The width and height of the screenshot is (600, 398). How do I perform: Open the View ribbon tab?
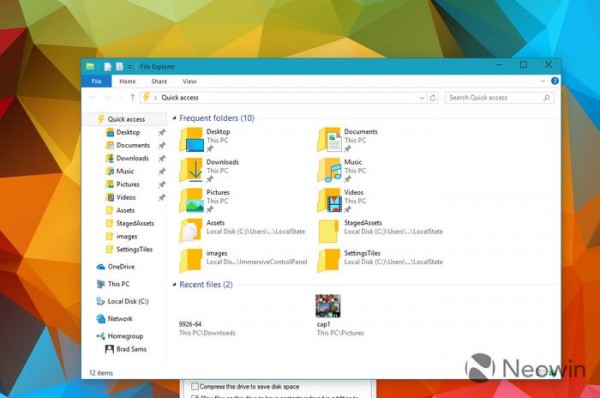(189, 81)
